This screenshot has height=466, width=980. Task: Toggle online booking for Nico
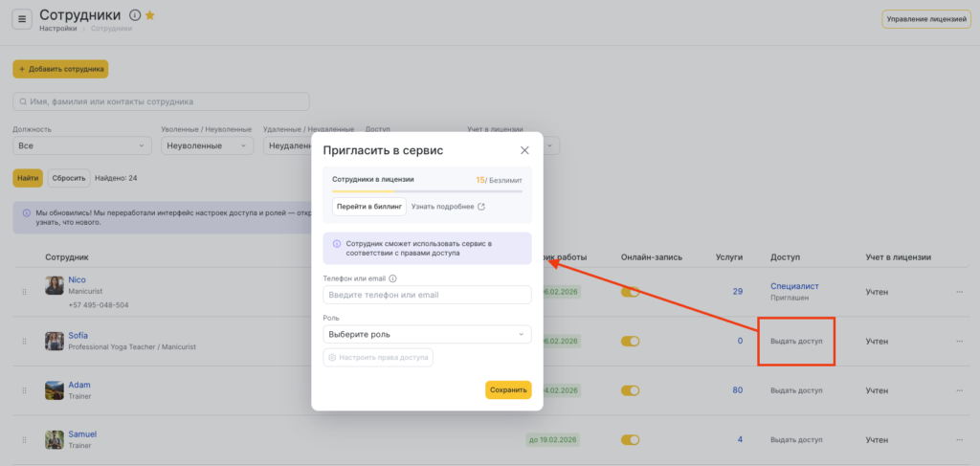point(630,292)
